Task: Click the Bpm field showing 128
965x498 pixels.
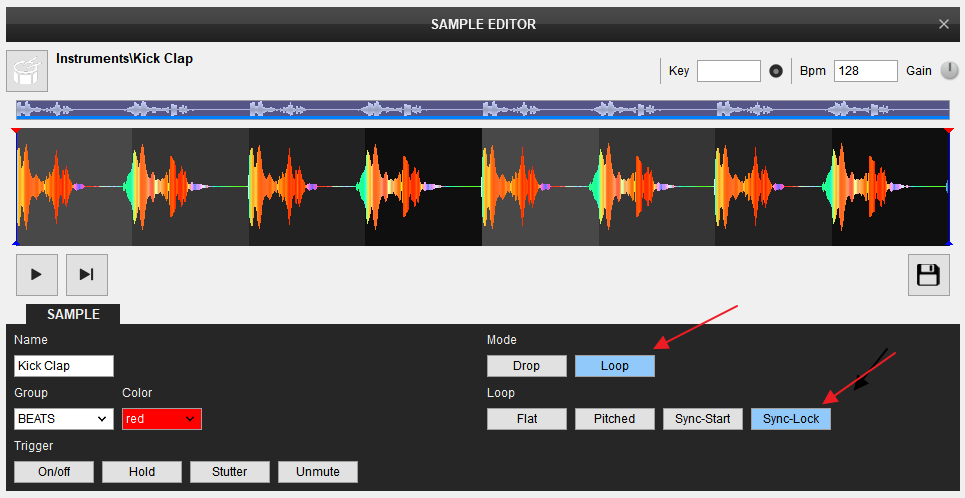Action: (865, 71)
